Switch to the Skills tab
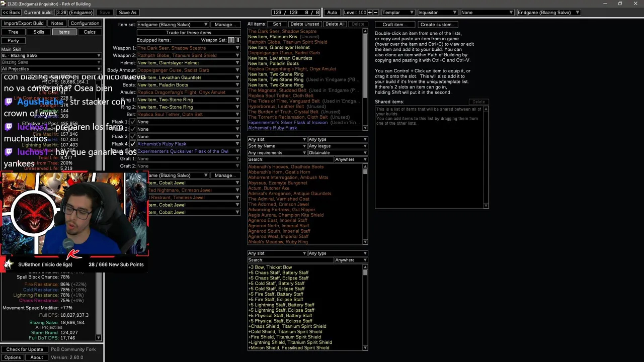Screen dimensions: 644x362 39,32
